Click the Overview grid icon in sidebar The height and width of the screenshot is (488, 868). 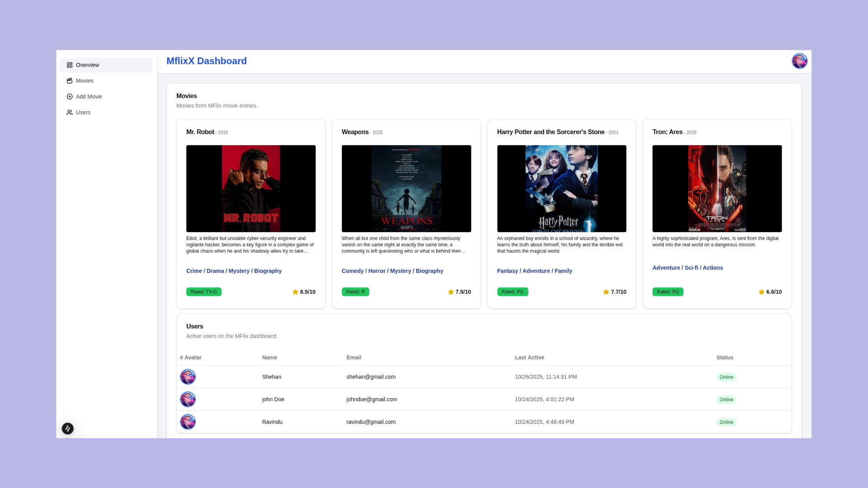click(70, 65)
